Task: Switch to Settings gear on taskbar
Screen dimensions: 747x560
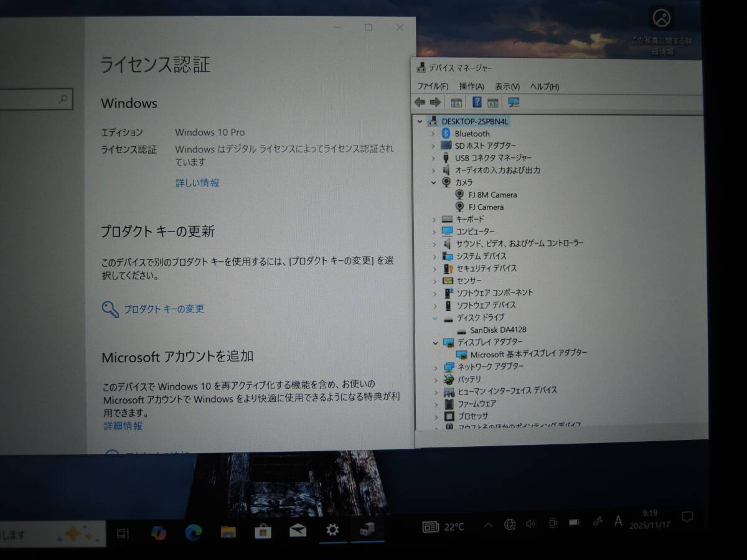Action: tap(333, 530)
